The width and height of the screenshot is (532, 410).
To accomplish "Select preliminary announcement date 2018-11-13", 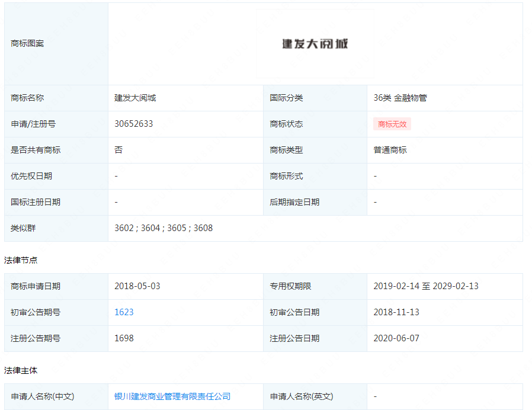I will (396, 312).
